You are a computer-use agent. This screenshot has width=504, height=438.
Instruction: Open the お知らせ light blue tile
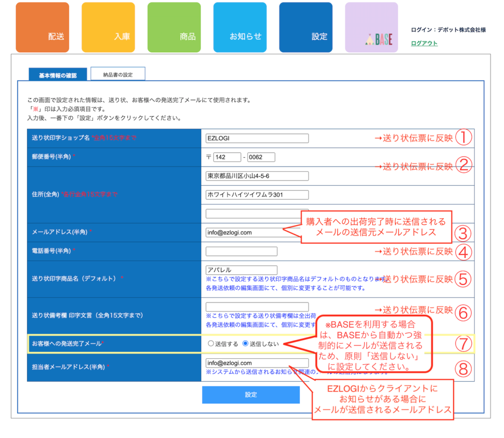240,28
